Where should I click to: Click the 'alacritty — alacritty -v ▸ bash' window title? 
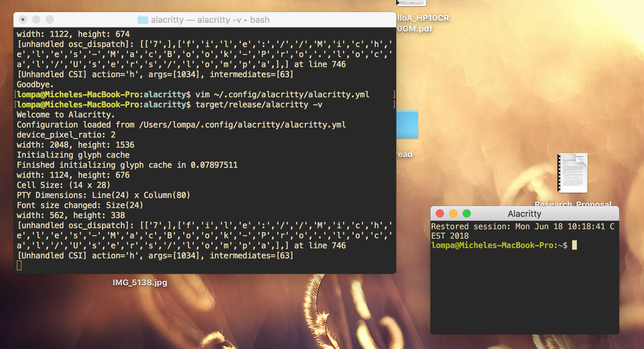click(210, 20)
